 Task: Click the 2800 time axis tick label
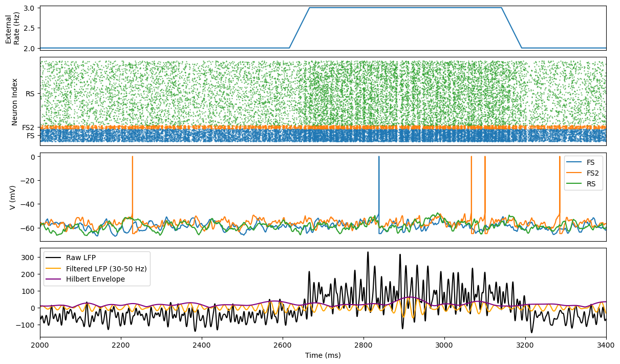click(x=364, y=345)
